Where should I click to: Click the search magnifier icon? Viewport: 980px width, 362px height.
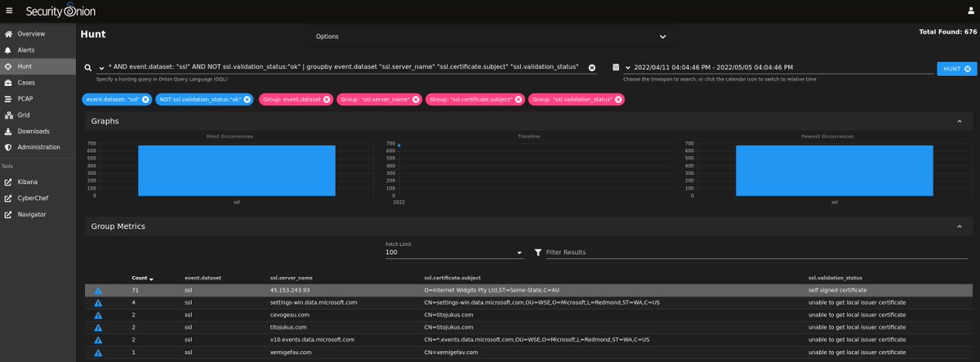[88, 68]
